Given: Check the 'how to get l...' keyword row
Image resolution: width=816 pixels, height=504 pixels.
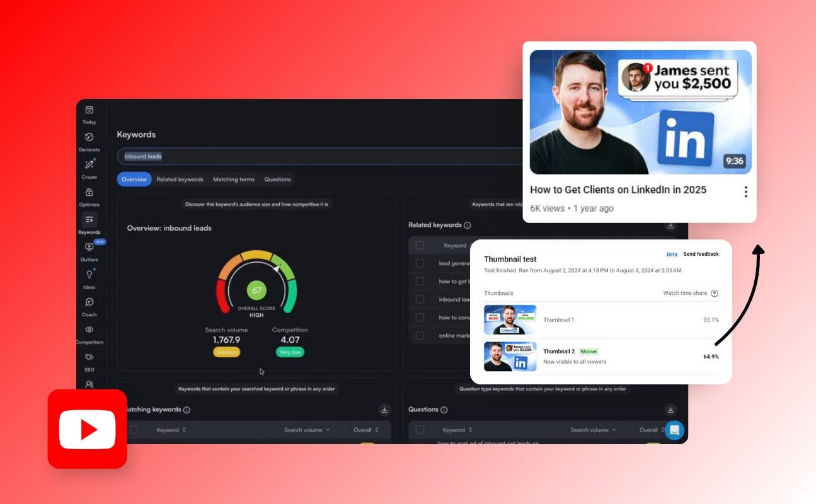Looking at the screenshot, I should point(420,282).
